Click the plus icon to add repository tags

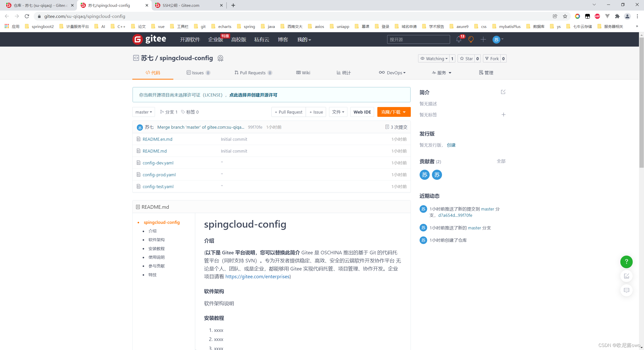click(x=503, y=115)
